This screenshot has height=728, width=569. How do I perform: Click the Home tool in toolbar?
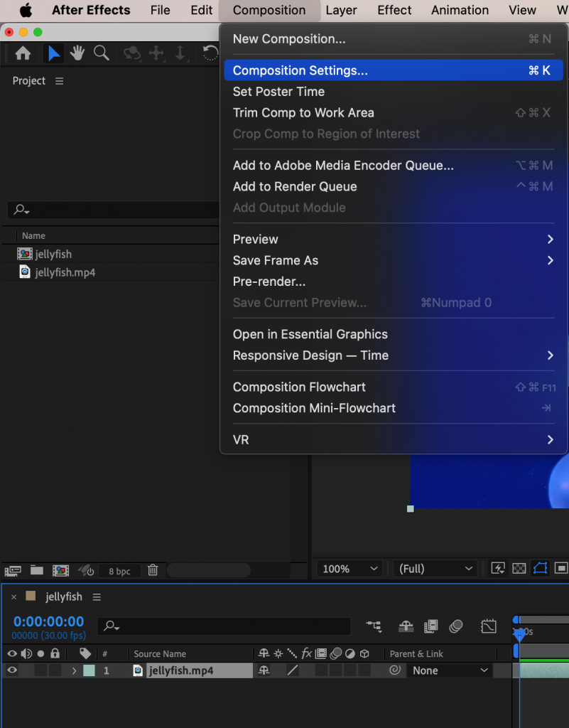click(23, 53)
